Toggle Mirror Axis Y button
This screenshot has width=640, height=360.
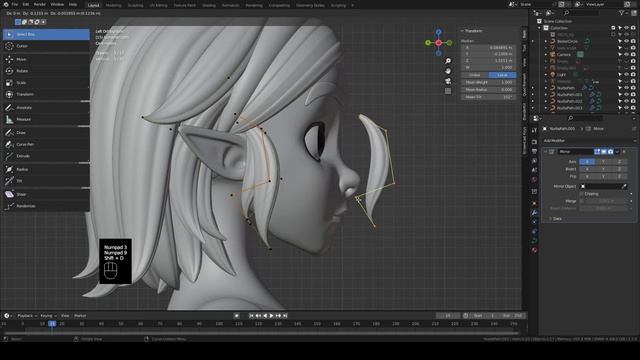[x=603, y=162]
